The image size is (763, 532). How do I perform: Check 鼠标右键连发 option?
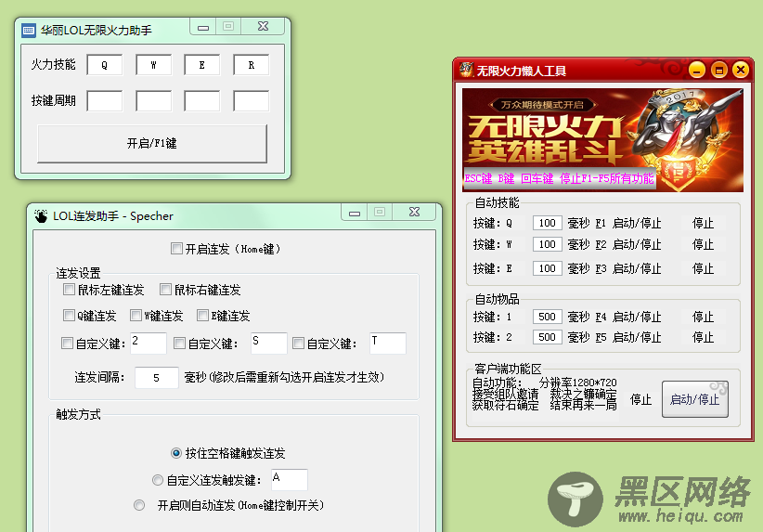tap(165, 290)
